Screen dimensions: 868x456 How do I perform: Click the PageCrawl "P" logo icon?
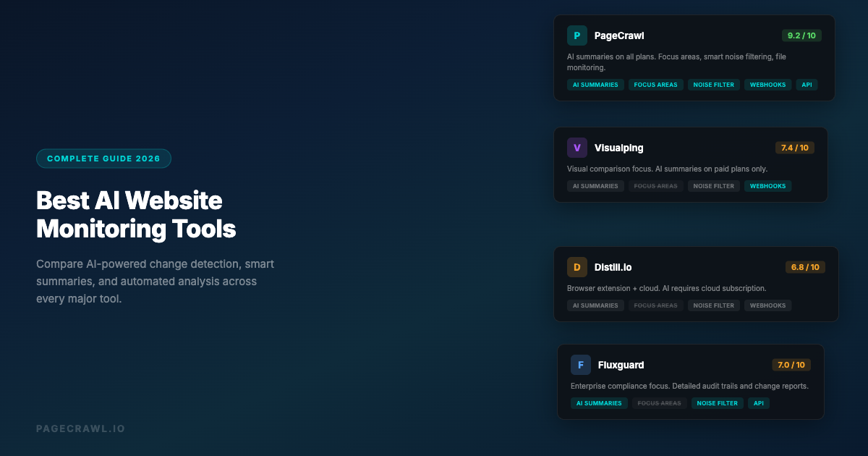coord(576,35)
